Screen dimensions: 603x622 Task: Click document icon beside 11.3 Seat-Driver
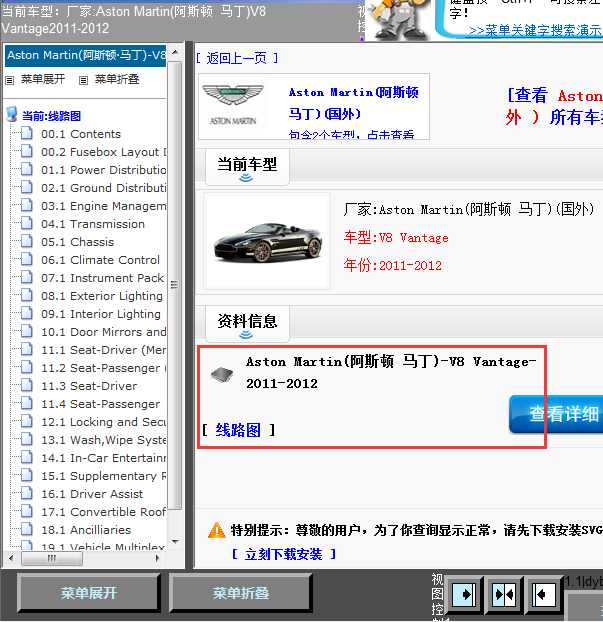[x=27, y=385]
